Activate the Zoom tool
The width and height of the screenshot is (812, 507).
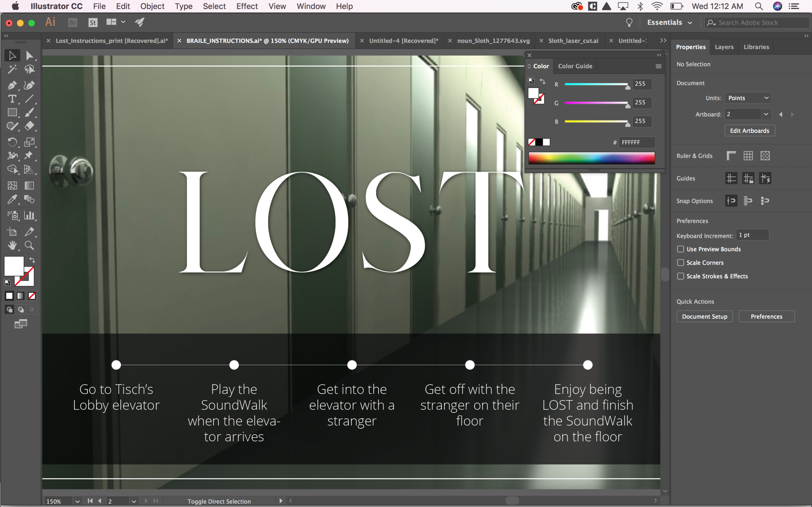[x=29, y=246]
